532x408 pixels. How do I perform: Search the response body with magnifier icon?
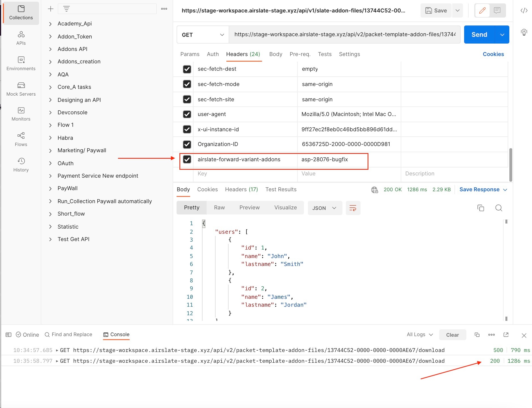coord(499,208)
